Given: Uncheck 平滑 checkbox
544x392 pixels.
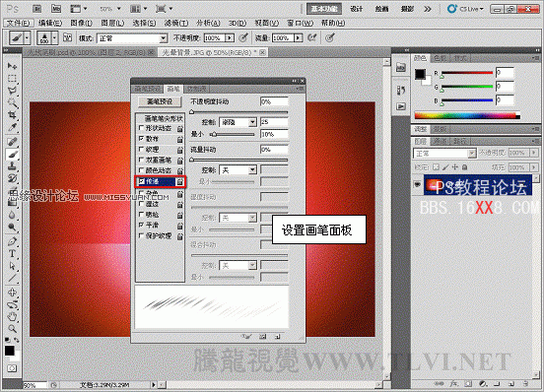Looking at the screenshot, I should point(141,225).
